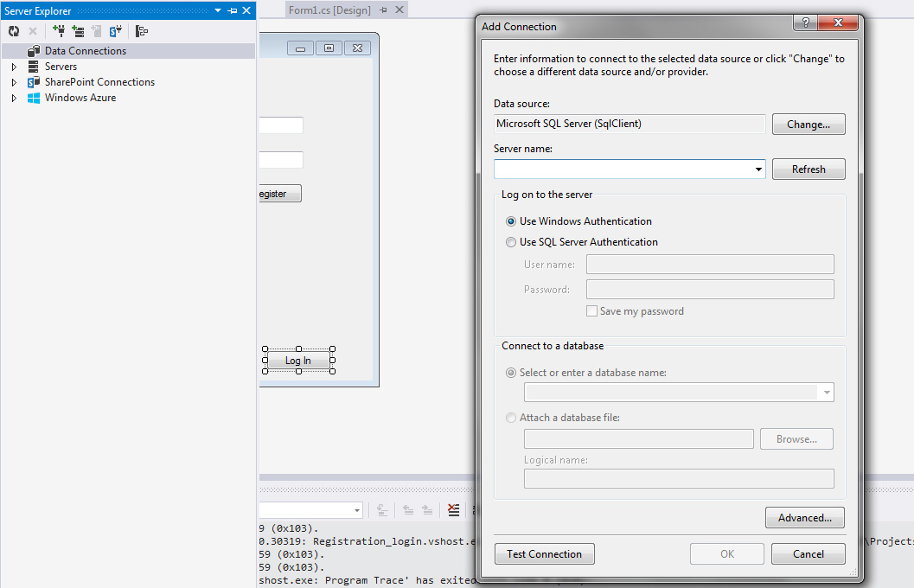Click the Refresh button for server names

point(809,169)
